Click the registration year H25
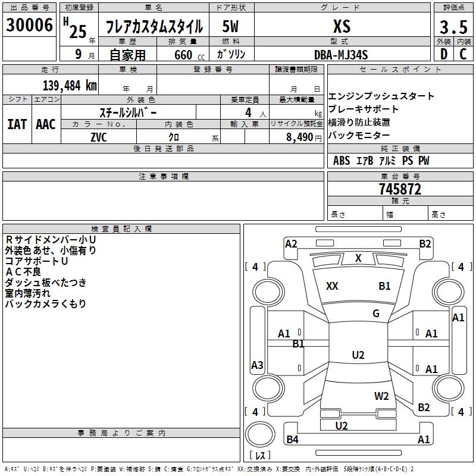The width and height of the screenshot is (476, 476). click(75, 28)
